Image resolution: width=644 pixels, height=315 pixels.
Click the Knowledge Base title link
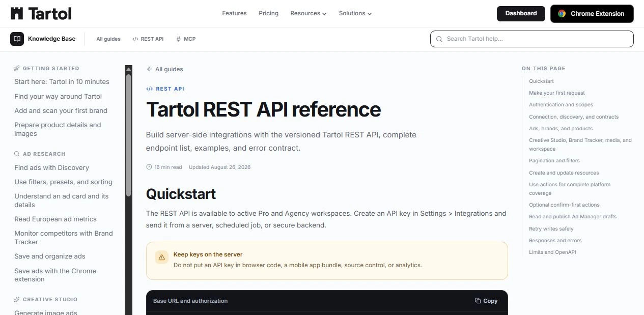point(51,39)
